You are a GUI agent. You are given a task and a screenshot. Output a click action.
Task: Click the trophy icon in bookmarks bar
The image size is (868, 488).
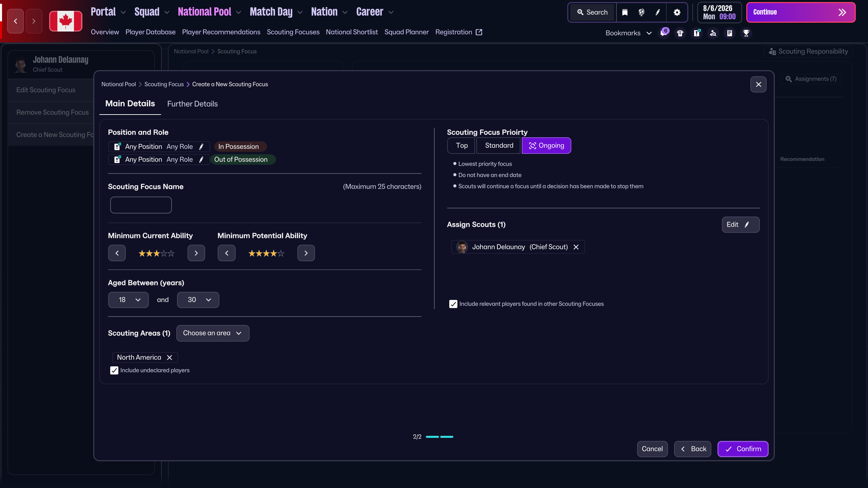[746, 33]
